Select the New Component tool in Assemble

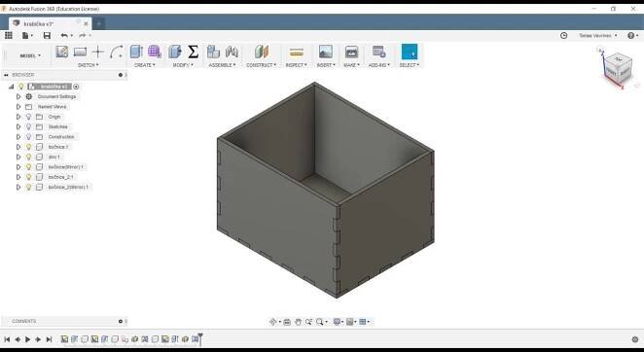(213, 52)
